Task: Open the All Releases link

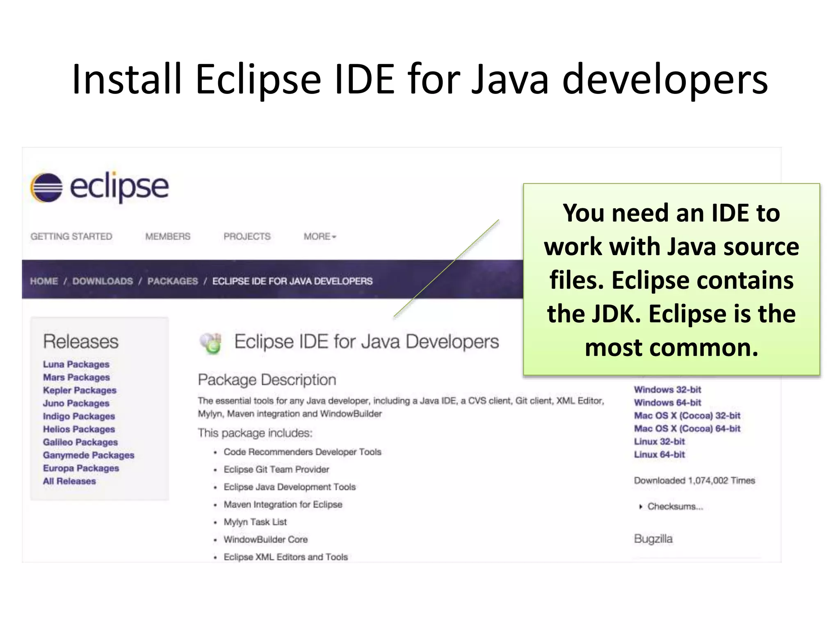Action: point(69,481)
